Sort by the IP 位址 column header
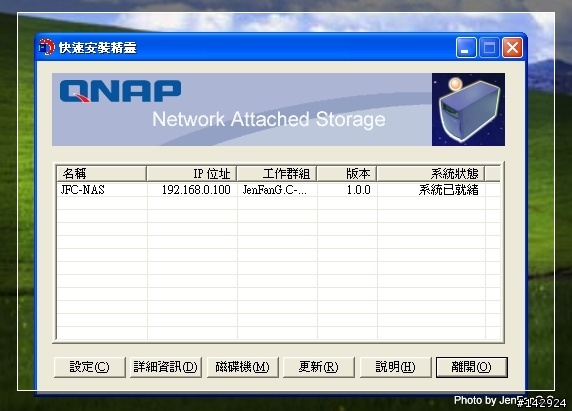The image size is (572, 411). [x=192, y=174]
